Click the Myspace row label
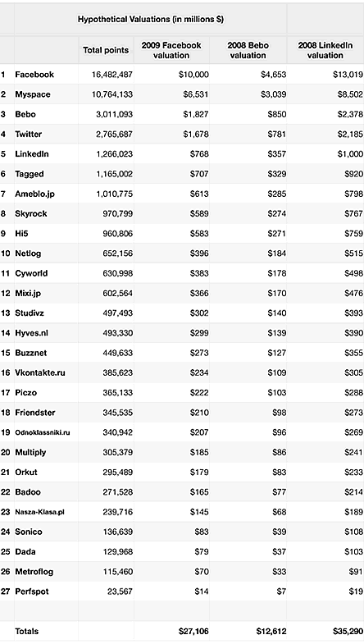364x644 pixels. (33, 94)
